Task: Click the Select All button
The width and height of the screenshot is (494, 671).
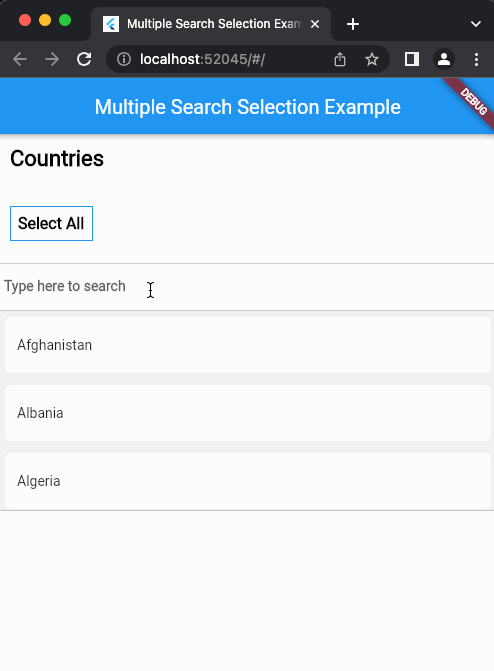Action: point(51,223)
